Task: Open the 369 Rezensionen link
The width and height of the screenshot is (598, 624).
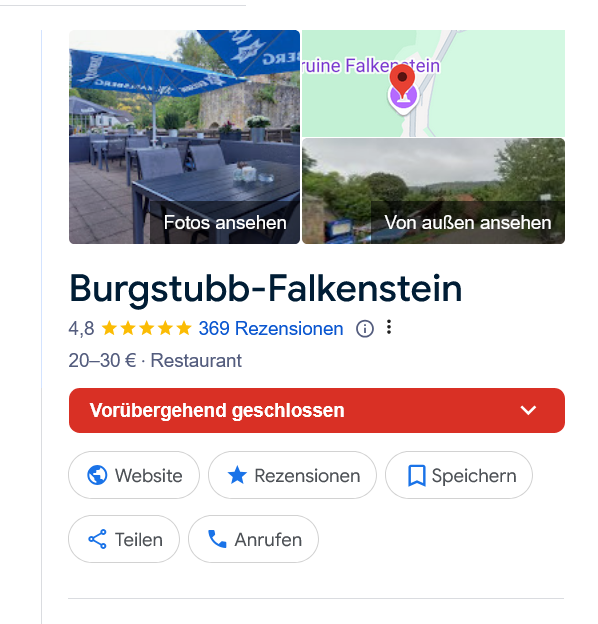Action: (x=271, y=329)
